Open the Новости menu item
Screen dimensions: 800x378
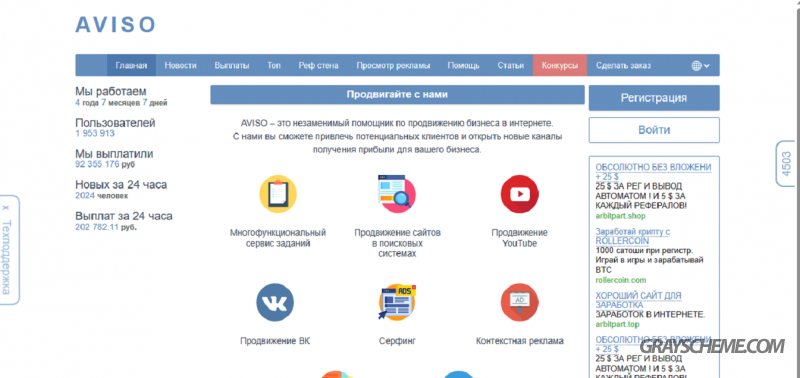(x=180, y=65)
